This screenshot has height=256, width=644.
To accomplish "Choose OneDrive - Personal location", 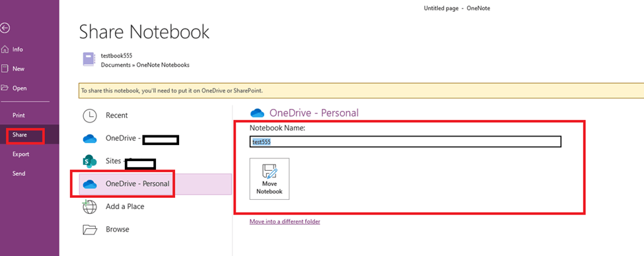I will tap(155, 184).
